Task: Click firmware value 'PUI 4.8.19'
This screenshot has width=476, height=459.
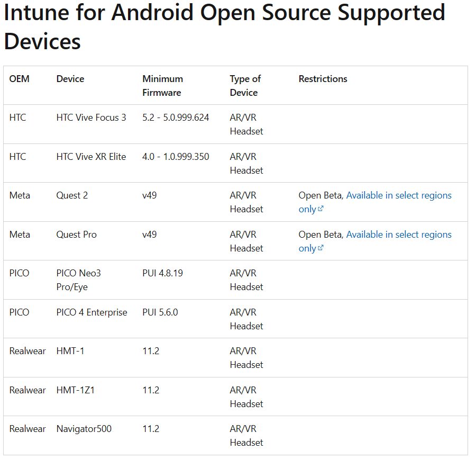Action: [x=163, y=273]
